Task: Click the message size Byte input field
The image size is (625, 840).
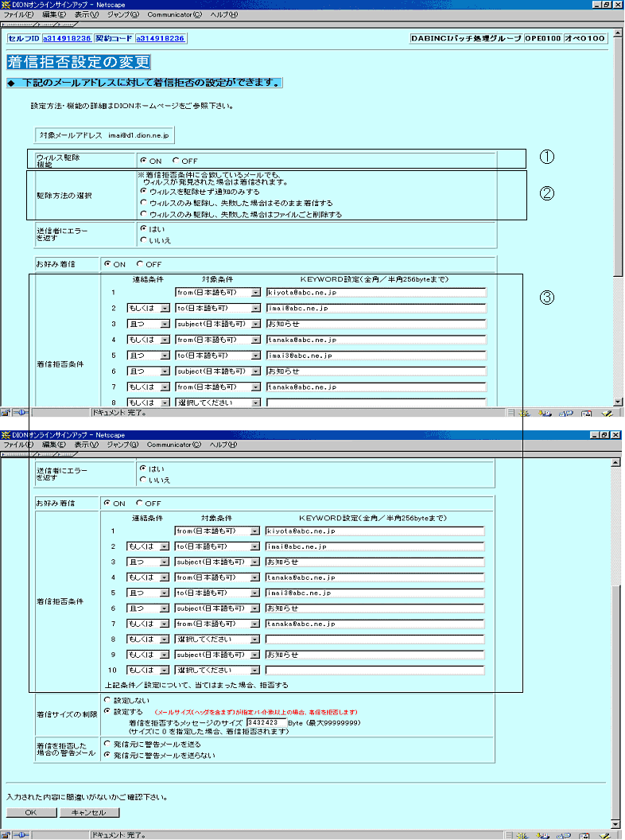Action: (266, 722)
